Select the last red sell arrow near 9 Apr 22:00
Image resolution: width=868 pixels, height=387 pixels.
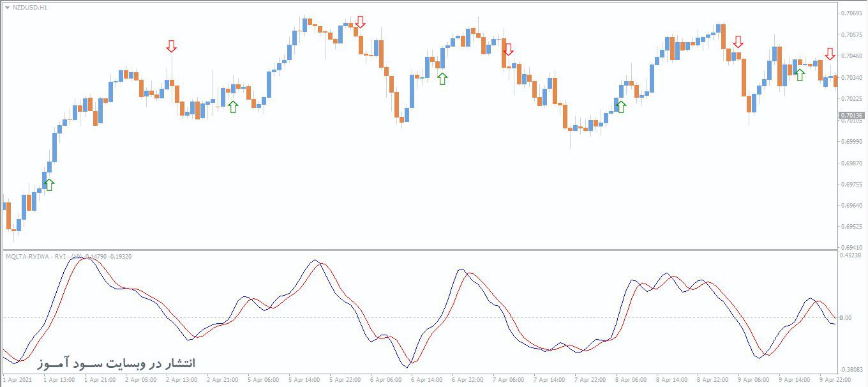830,54
